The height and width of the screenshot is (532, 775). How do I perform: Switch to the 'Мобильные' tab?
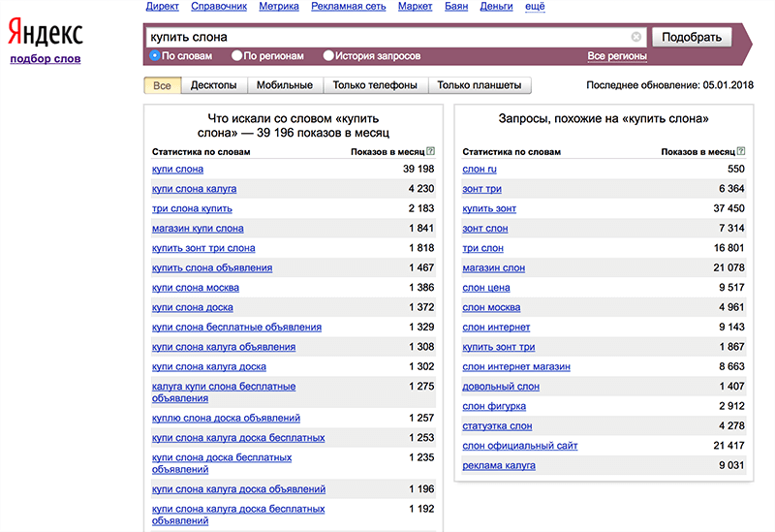(x=284, y=85)
